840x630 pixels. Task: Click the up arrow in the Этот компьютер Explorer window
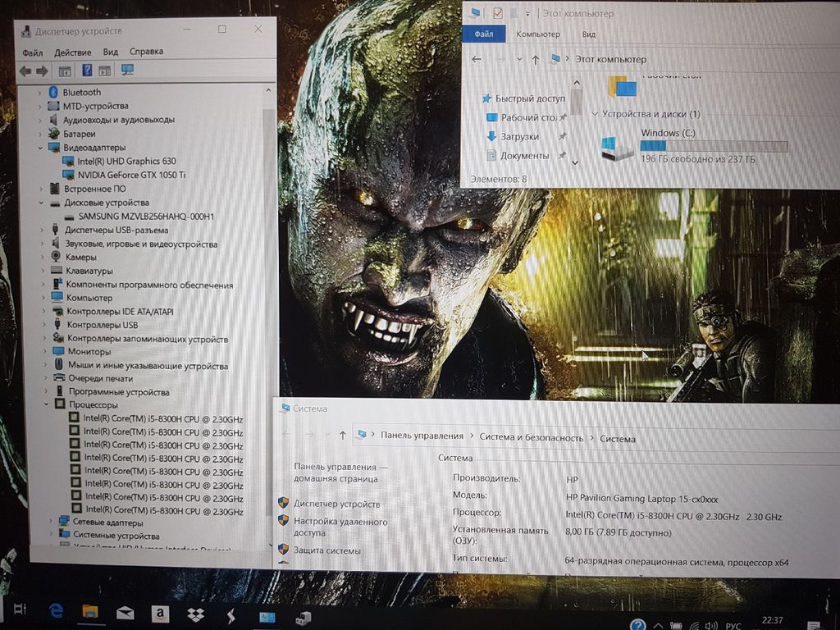point(535,59)
